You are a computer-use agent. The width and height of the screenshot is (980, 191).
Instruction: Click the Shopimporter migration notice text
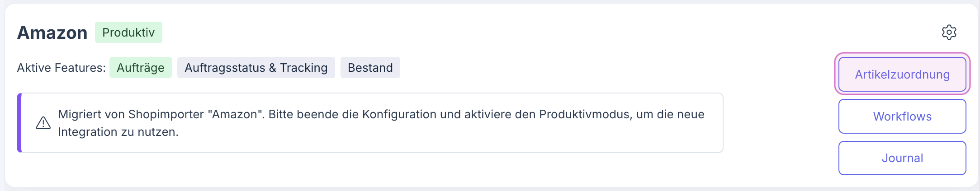[x=381, y=123]
